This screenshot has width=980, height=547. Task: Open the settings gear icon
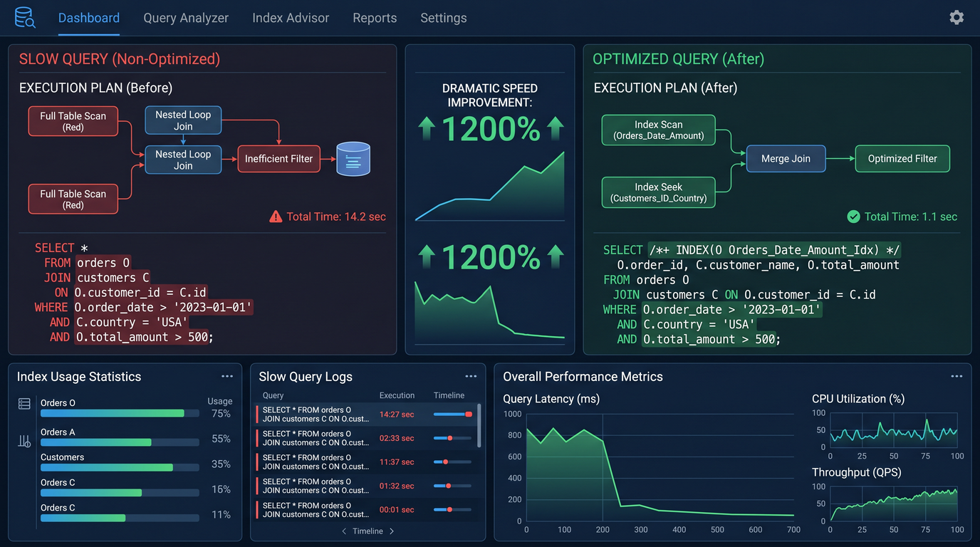(x=956, y=17)
